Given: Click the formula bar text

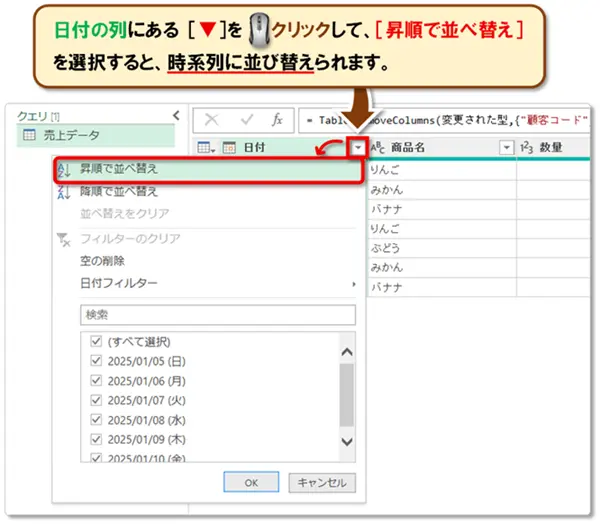Looking at the screenshot, I should click(x=444, y=120).
